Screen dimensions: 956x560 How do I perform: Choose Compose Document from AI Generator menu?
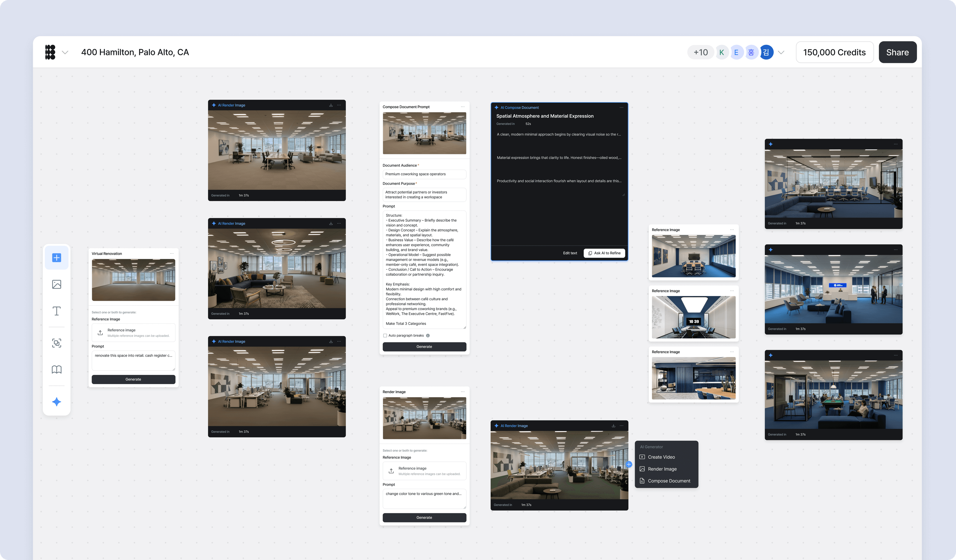pos(669,481)
